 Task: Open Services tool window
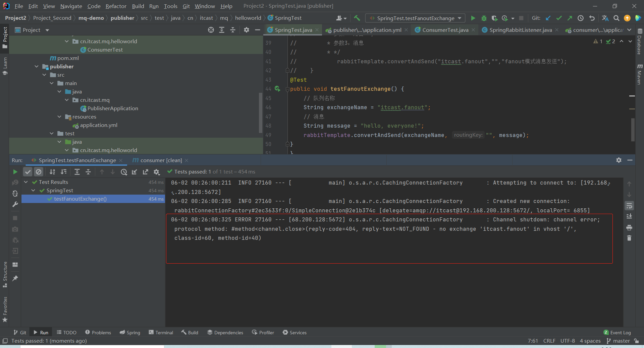tap(294, 333)
